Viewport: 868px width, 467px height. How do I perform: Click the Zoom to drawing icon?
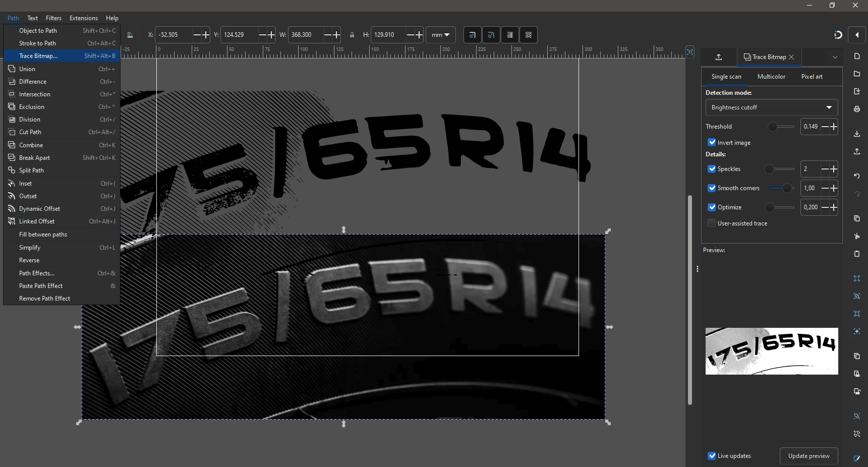point(857,296)
